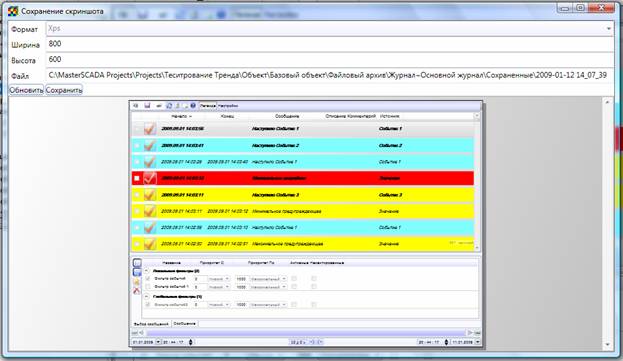Select 'Наступило Событие 3' message in the yellow row

pyautogui.click(x=275, y=195)
